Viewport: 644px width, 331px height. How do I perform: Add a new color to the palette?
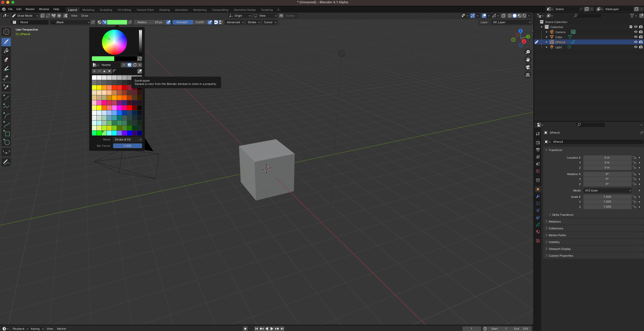pos(94,71)
